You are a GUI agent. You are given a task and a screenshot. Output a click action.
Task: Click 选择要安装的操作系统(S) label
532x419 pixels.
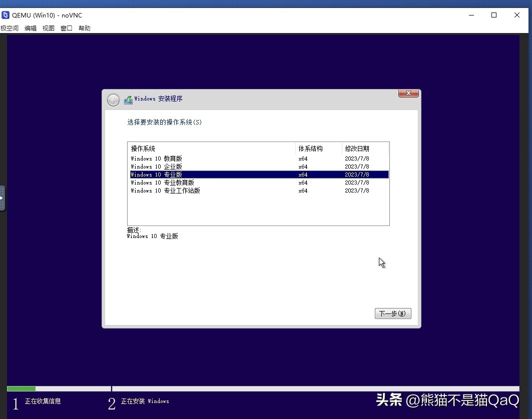pos(164,122)
